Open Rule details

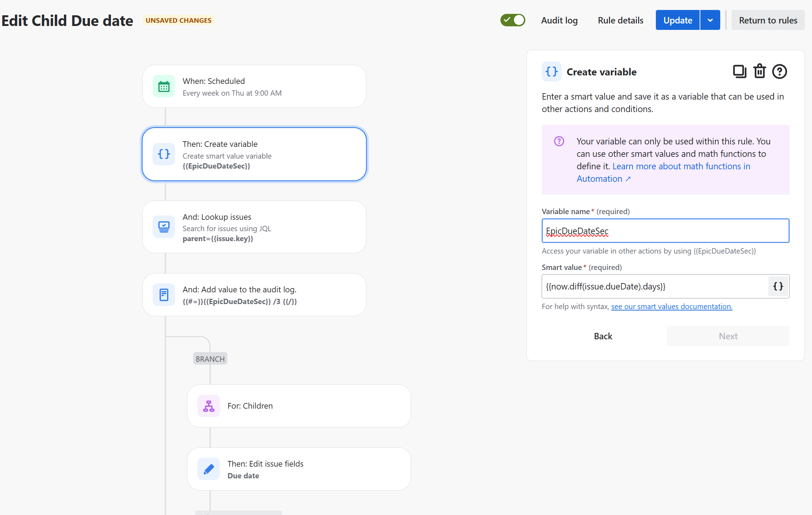[620, 20]
